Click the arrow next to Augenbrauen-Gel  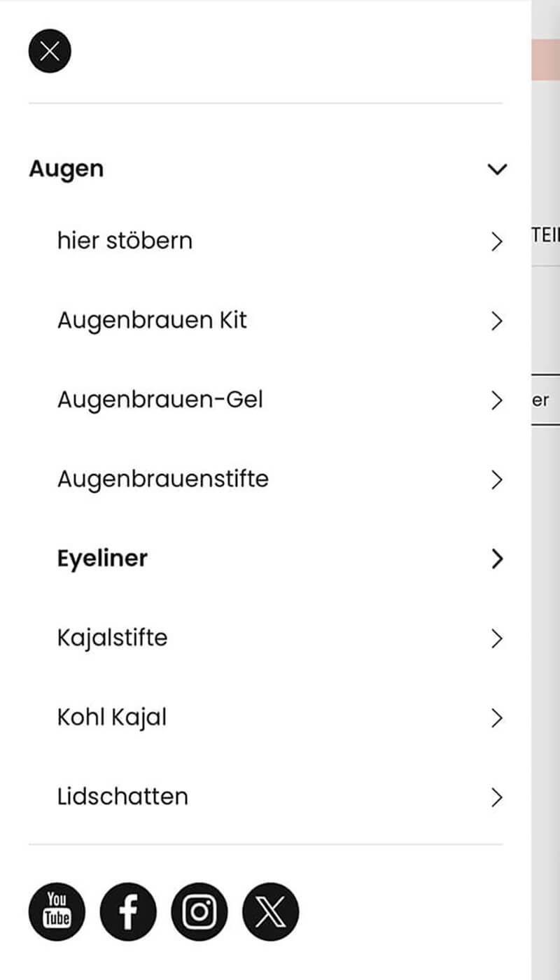tap(497, 400)
